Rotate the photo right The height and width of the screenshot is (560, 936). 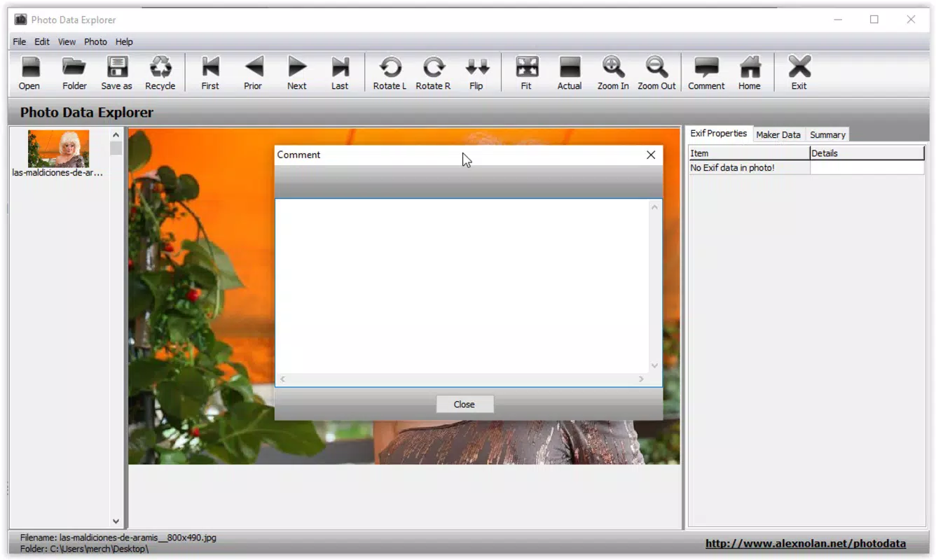click(434, 73)
